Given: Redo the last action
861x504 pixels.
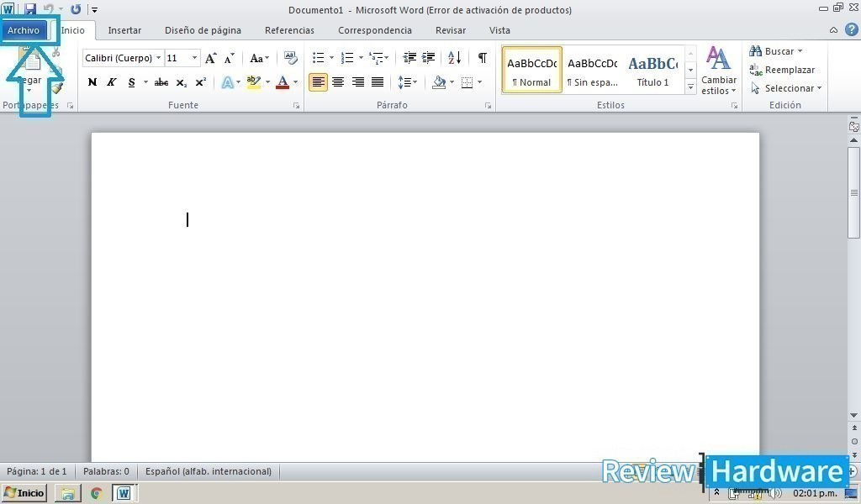Looking at the screenshot, I should [76, 9].
